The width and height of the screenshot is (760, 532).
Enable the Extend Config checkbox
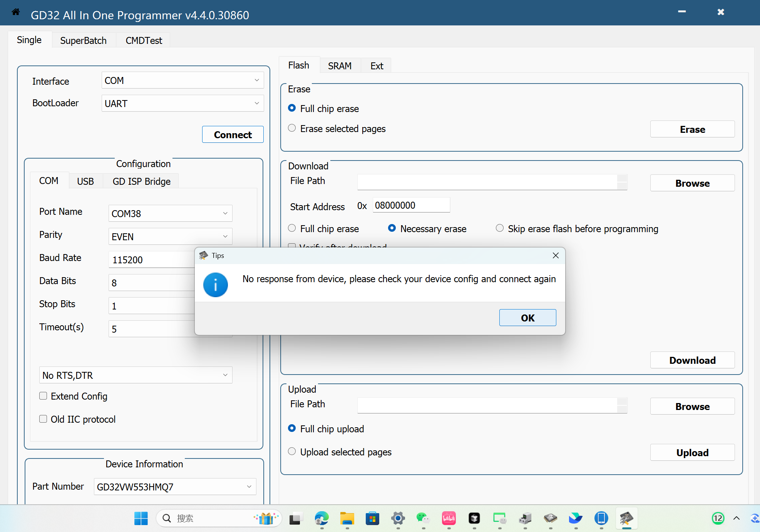click(x=43, y=396)
